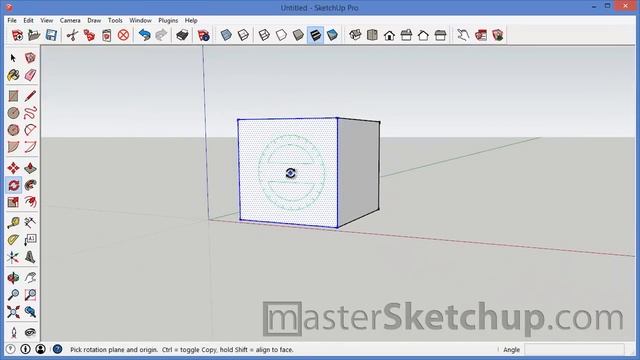Choose the filled Arc tool
Image resolution: width=640 pixels, height=360 pixels.
point(13,147)
